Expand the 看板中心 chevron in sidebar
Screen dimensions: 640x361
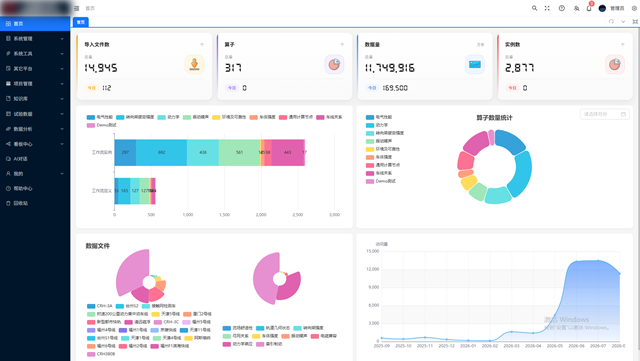coord(62,144)
